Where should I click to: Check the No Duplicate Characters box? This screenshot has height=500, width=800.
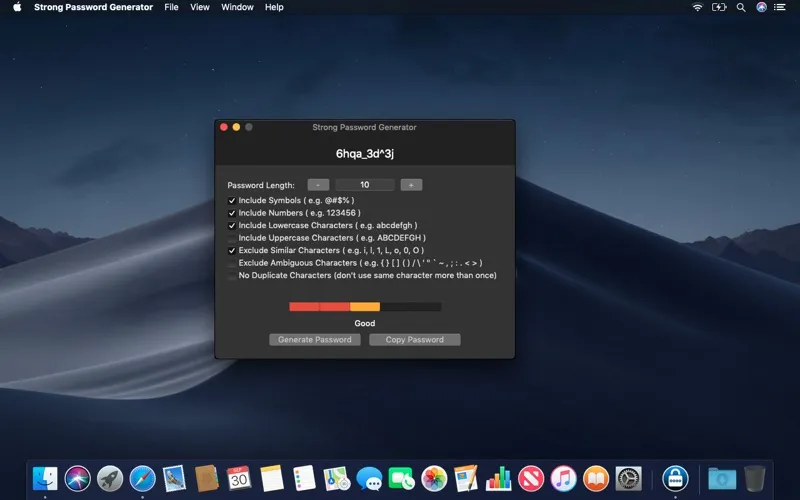tap(232, 276)
